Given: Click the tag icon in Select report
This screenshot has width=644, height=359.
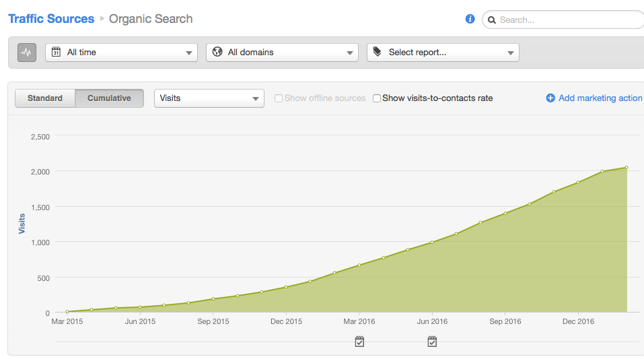Looking at the screenshot, I should (x=378, y=52).
